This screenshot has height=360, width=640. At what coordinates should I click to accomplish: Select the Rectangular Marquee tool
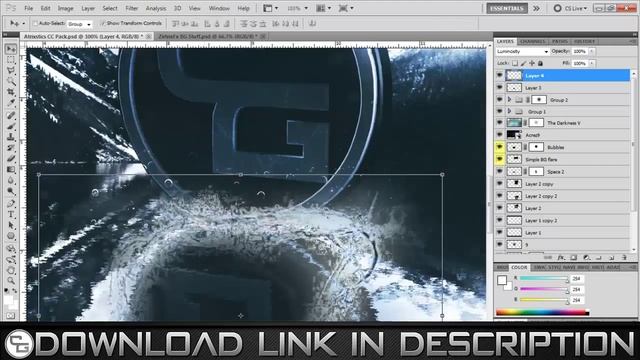point(11,60)
